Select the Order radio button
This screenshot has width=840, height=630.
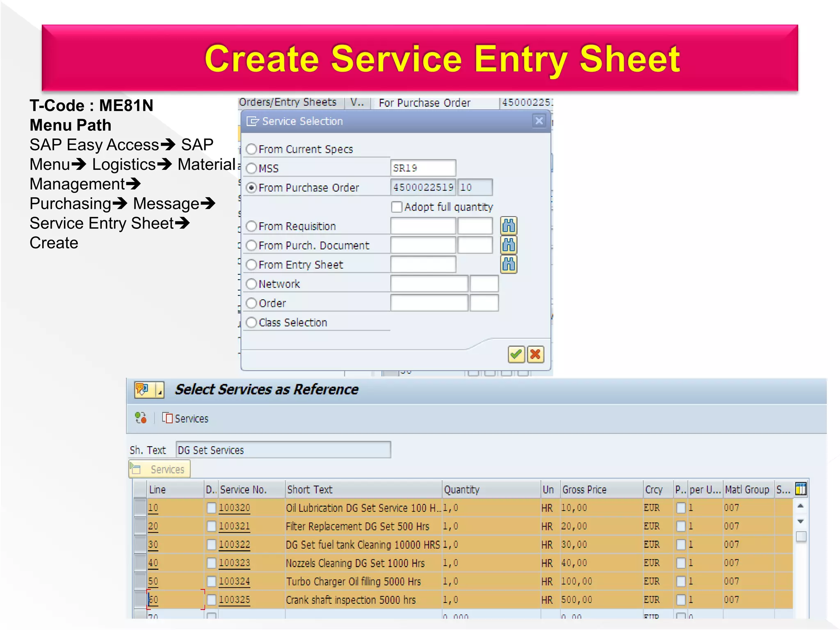point(251,303)
